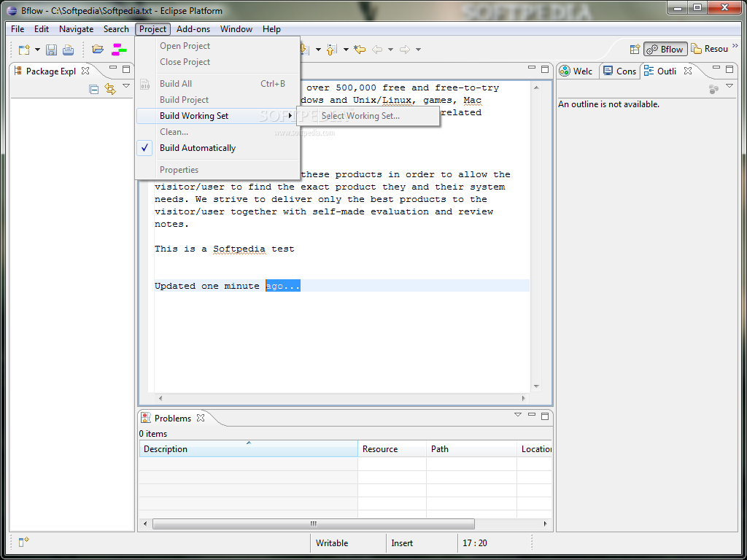This screenshot has width=747, height=560.
Task: Open the Back history dropdown arrow
Action: (390, 50)
